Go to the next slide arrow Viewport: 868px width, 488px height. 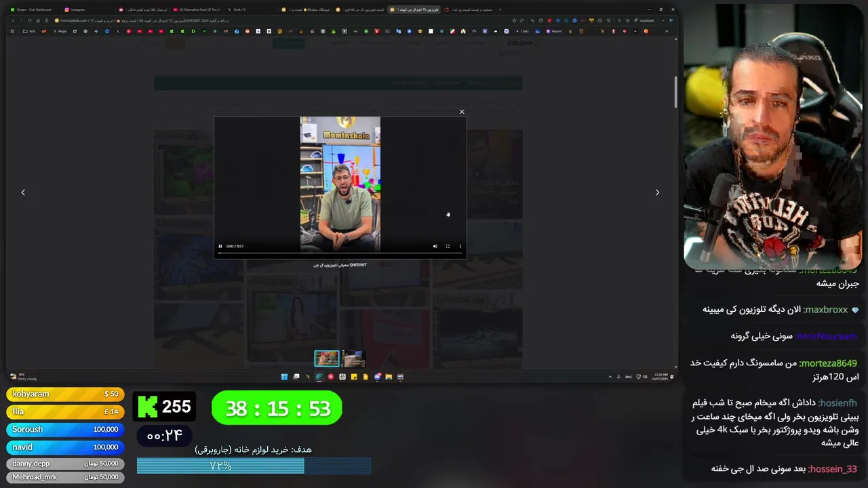pos(657,192)
